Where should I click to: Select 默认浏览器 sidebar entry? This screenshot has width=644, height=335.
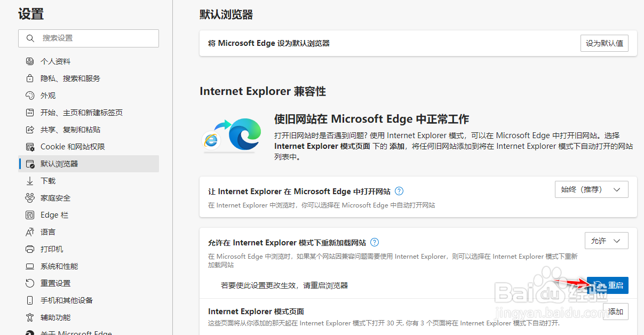point(89,164)
